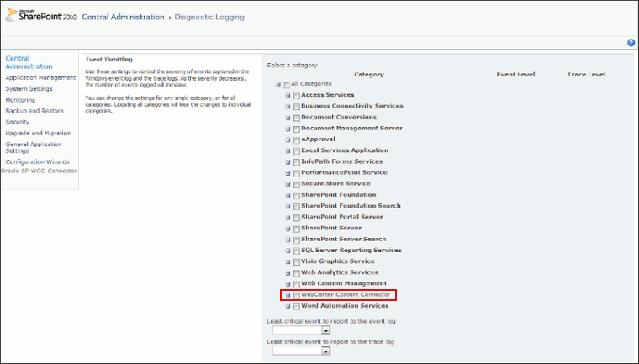The height and width of the screenshot is (364, 639).
Task: Expand Business Connectivity Services node
Action: pyautogui.click(x=288, y=107)
